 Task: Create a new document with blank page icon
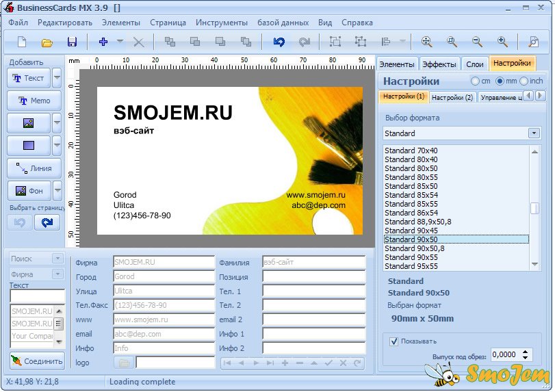pos(22,42)
